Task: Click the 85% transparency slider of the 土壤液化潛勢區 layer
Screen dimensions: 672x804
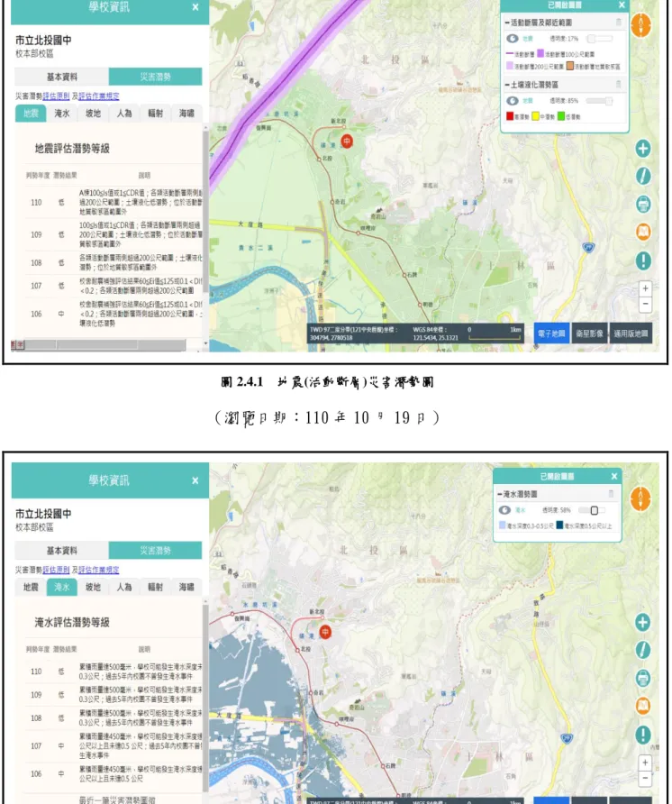Action: tap(600, 101)
